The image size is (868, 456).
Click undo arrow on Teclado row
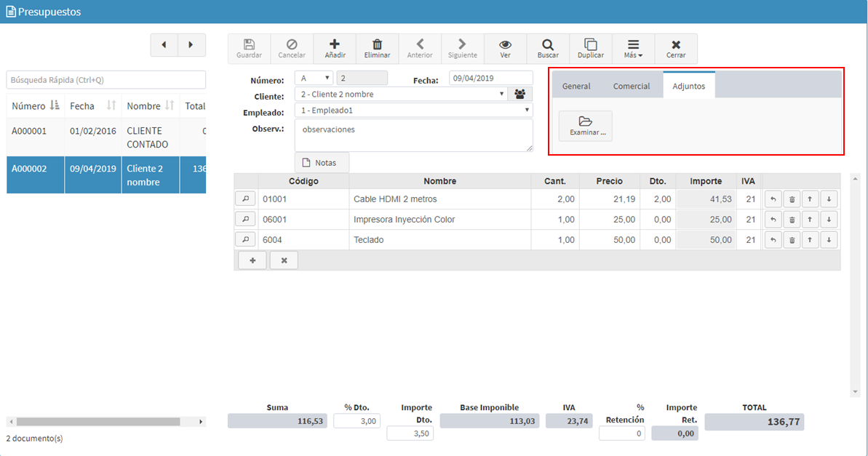pos(773,240)
